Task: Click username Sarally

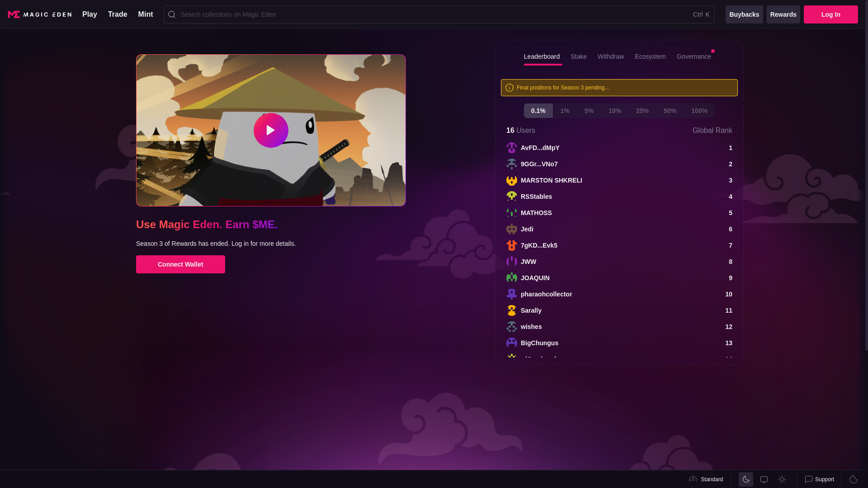Action: (x=531, y=310)
